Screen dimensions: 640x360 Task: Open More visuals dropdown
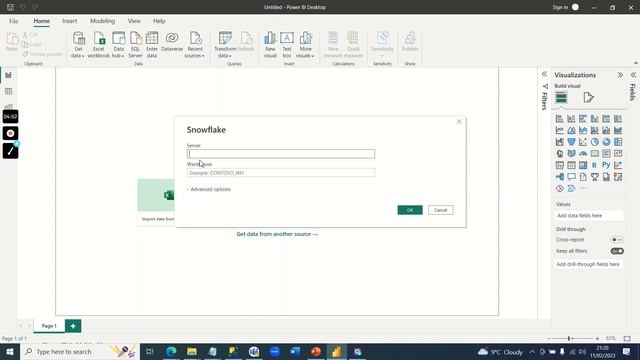305,45
